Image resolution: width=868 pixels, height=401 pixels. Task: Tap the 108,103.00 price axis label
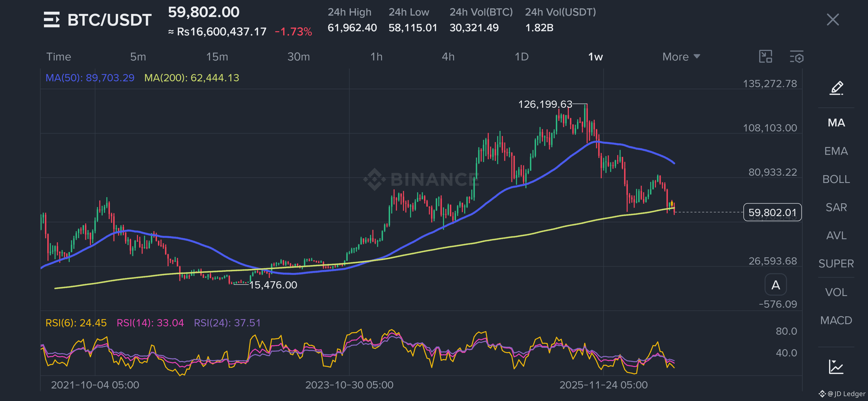click(770, 128)
